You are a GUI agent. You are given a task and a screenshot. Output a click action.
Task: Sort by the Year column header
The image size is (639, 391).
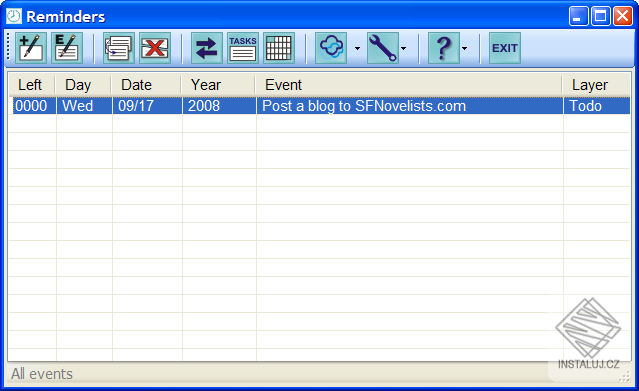(x=218, y=85)
